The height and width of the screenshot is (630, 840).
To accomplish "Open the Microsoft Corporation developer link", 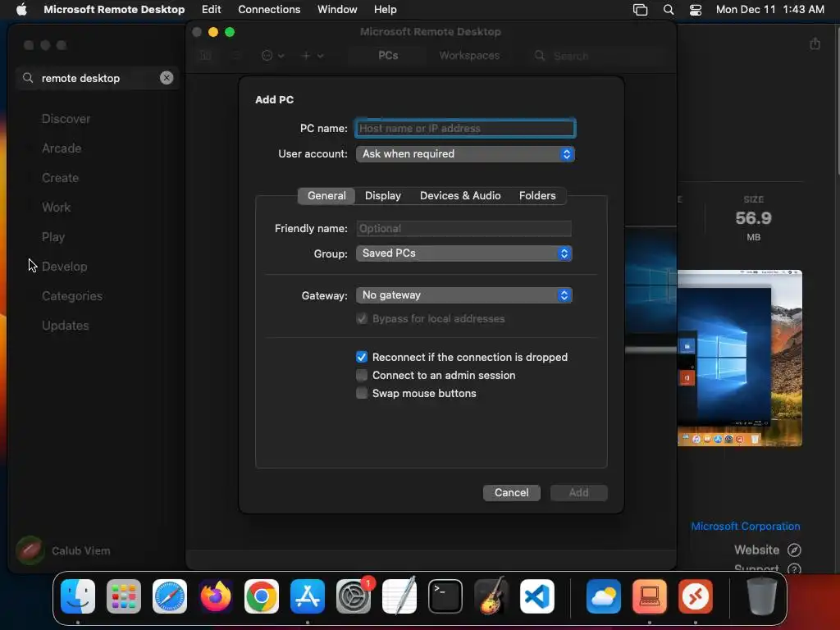I will (x=745, y=526).
